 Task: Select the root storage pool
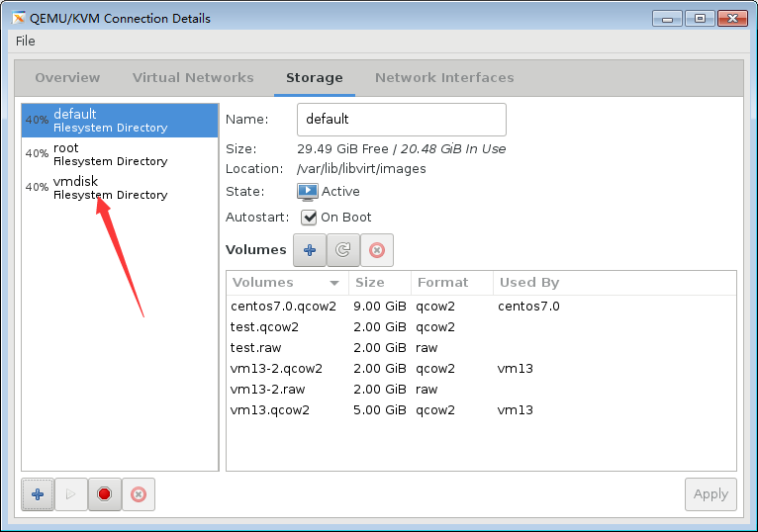click(x=120, y=154)
